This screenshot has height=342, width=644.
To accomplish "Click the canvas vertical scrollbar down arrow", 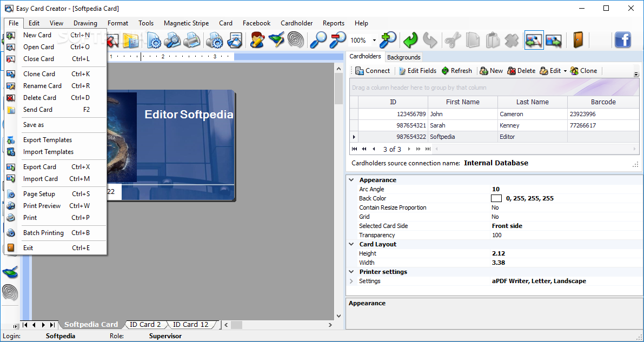I will pyautogui.click(x=339, y=316).
